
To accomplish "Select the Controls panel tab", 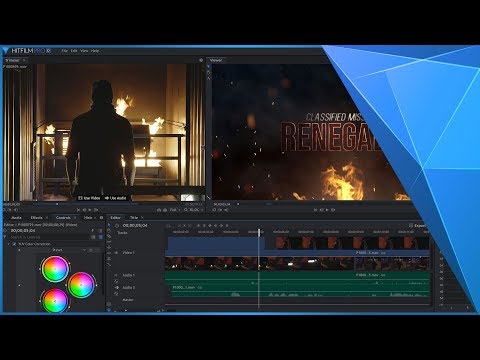I will tap(63, 218).
